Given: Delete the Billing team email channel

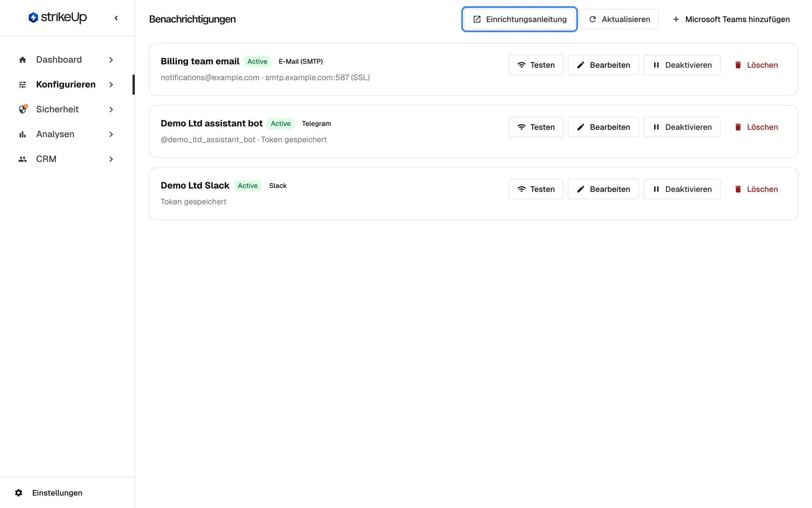Looking at the screenshot, I should [x=756, y=65].
